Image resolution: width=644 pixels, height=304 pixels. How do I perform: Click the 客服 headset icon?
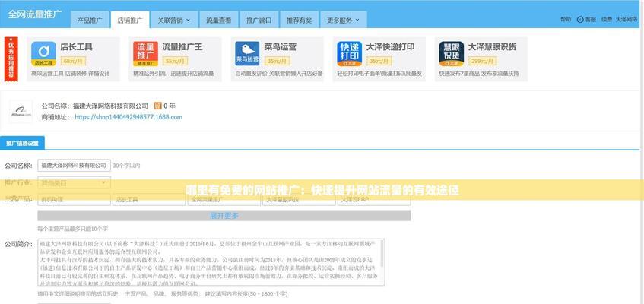(x=580, y=19)
